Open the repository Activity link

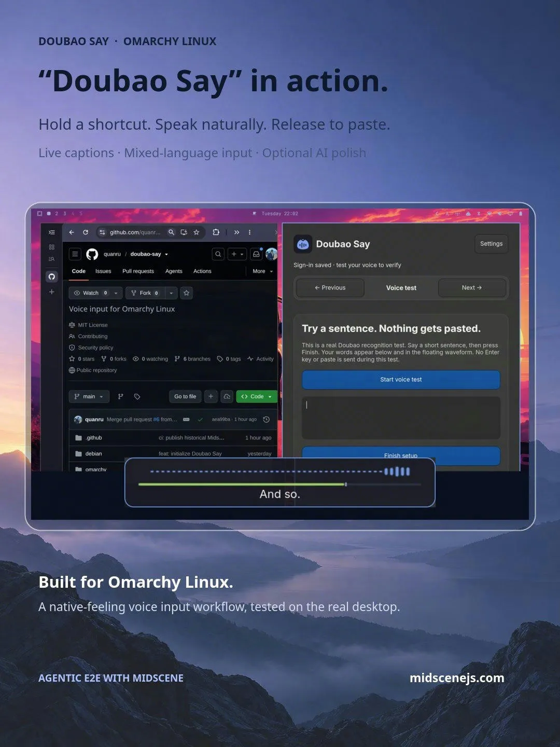(260, 359)
